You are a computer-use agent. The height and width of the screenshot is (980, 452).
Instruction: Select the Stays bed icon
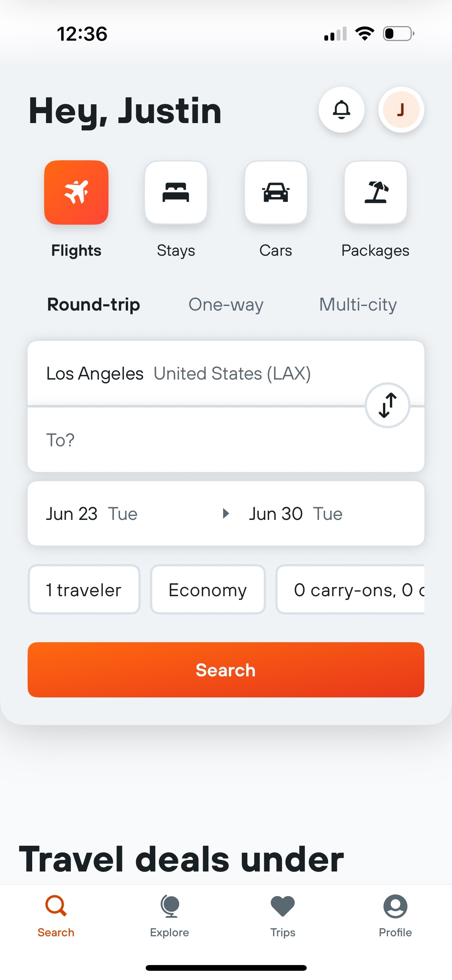click(176, 192)
